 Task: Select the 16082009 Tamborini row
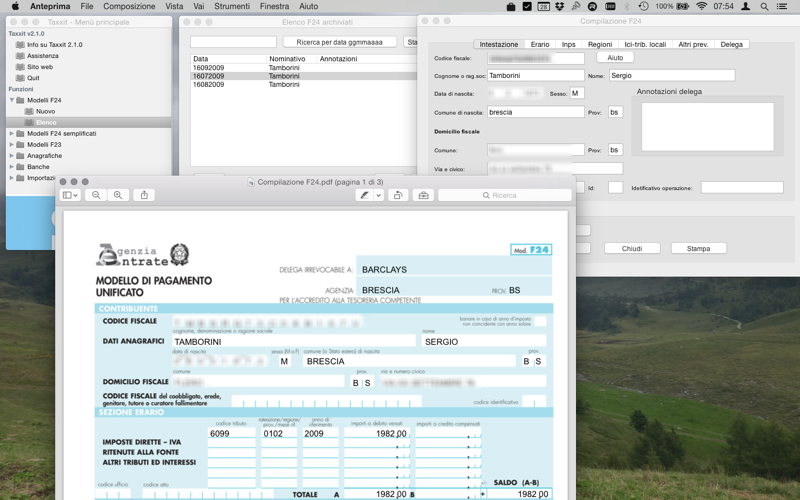coord(304,85)
